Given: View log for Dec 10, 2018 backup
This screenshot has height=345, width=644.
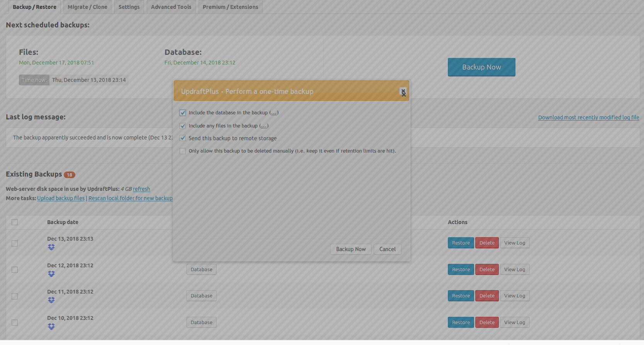Looking at the screenshot, I should 515,323.
